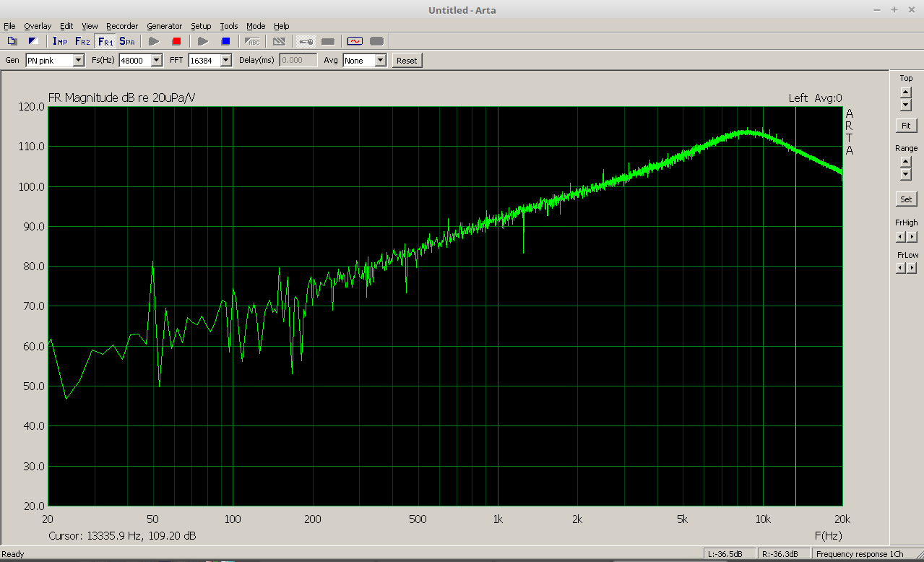Image resolution: width=924 pixels, height=562 pixels.
Task: Switch to Imp impulse response mode
Action: click(60, 41)
